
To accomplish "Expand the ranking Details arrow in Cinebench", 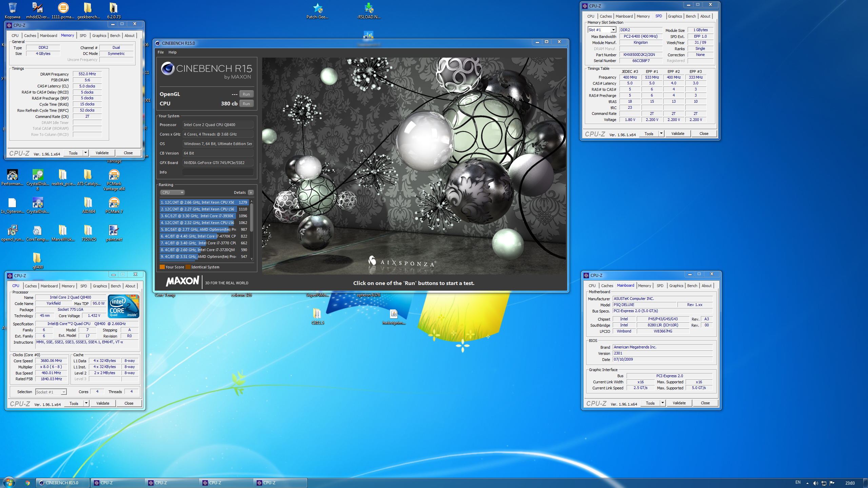I will (251, 192).
